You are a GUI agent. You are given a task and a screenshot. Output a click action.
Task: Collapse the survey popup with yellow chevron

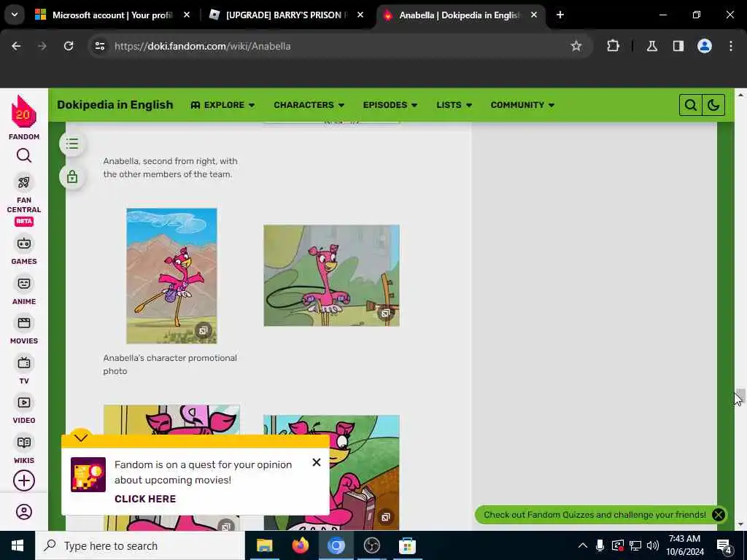tap(81, 437)
